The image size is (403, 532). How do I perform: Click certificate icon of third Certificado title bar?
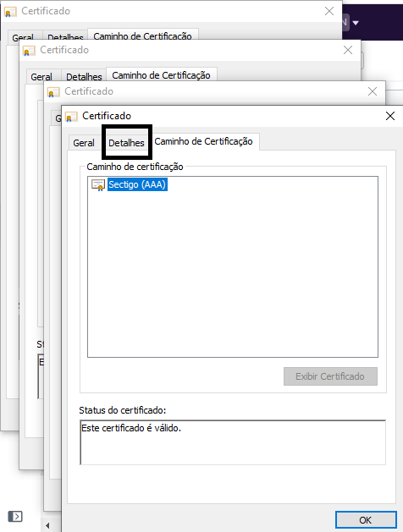click(53, 93)
